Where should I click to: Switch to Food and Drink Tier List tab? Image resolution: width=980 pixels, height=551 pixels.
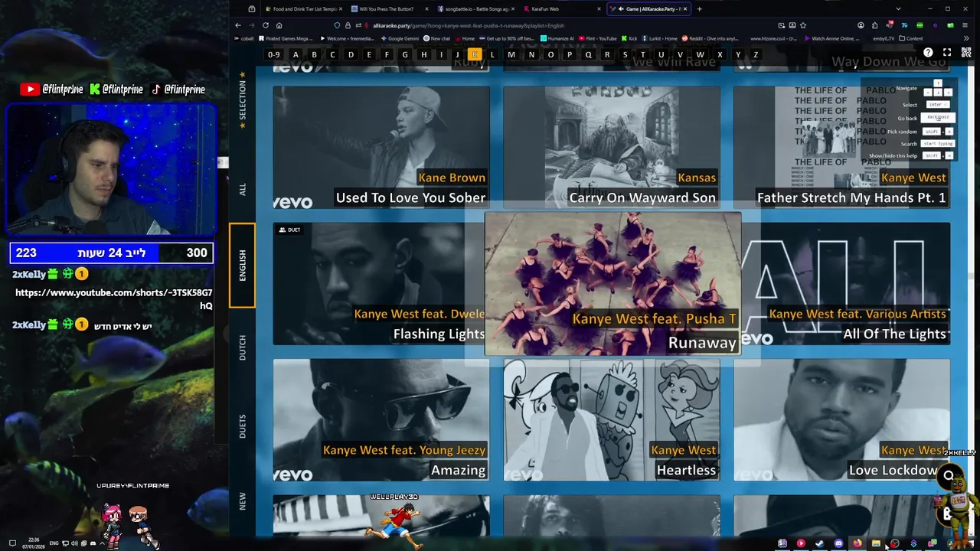(x=304, y=9)
